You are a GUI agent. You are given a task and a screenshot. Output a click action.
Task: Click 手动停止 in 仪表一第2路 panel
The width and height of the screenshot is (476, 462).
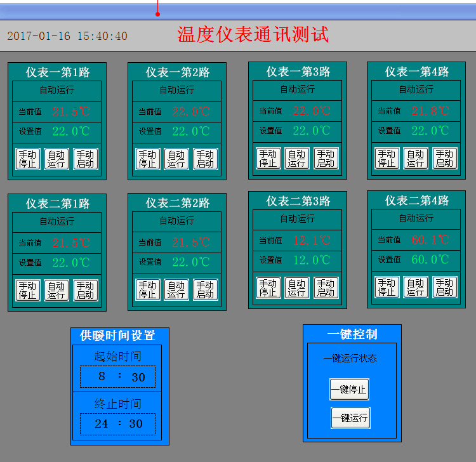pyautogui.click(x=148, y=159)
